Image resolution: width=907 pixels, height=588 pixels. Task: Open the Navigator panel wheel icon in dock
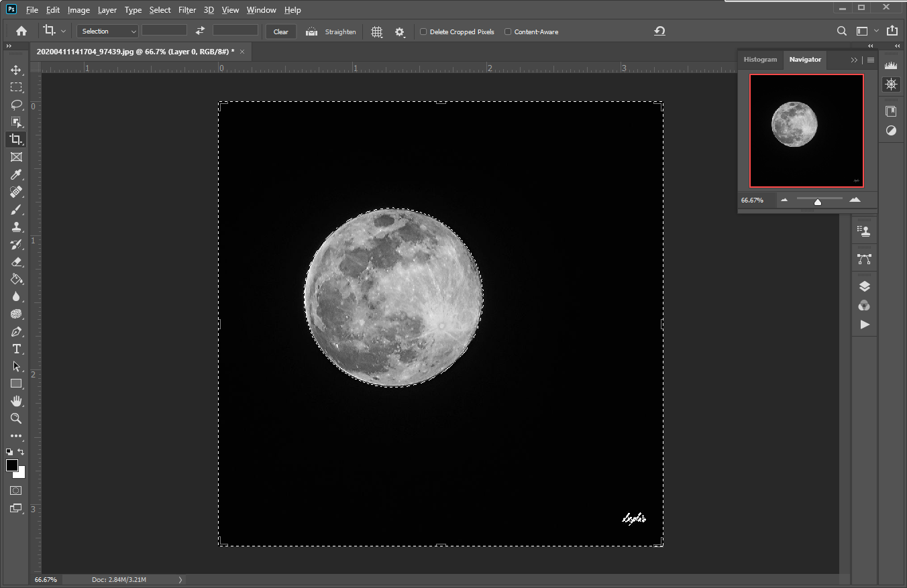click(x=891, y=84)
